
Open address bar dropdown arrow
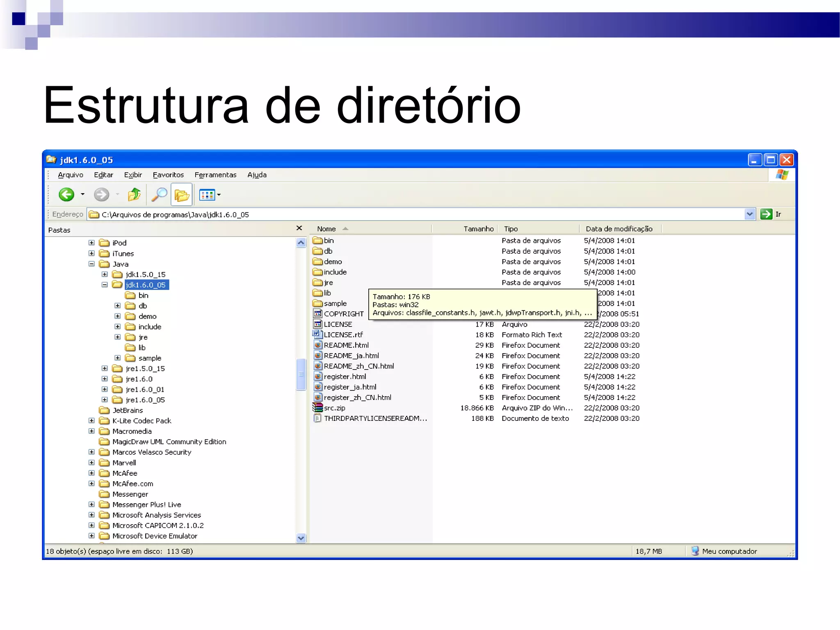pos(750,214)
